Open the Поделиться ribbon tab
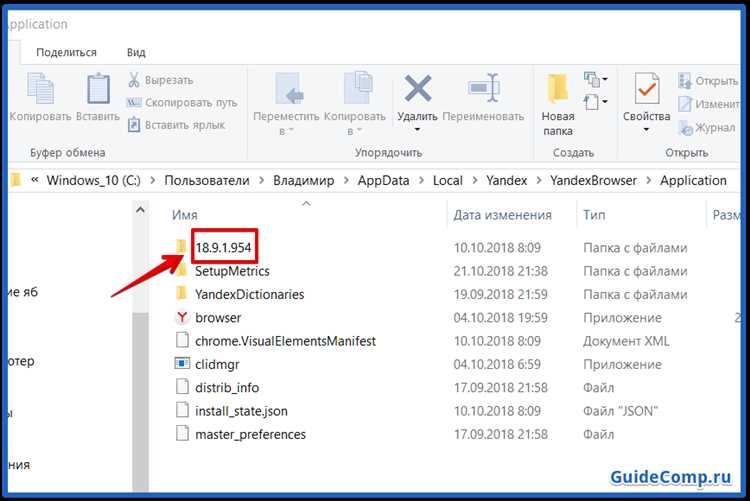The height and width of the screenshot is (501, 750). click(66, 52)
